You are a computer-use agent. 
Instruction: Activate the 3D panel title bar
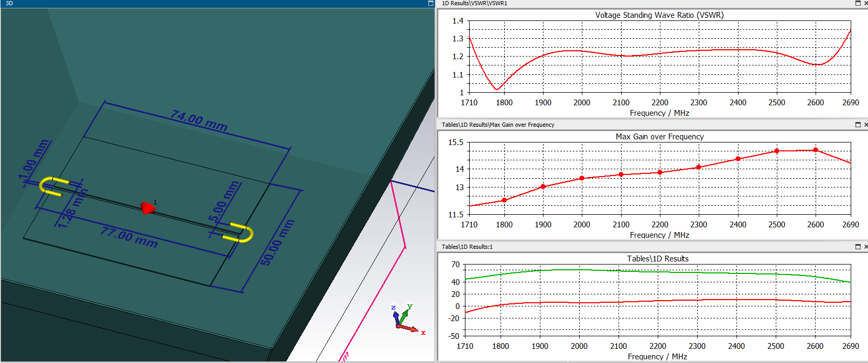210,3
